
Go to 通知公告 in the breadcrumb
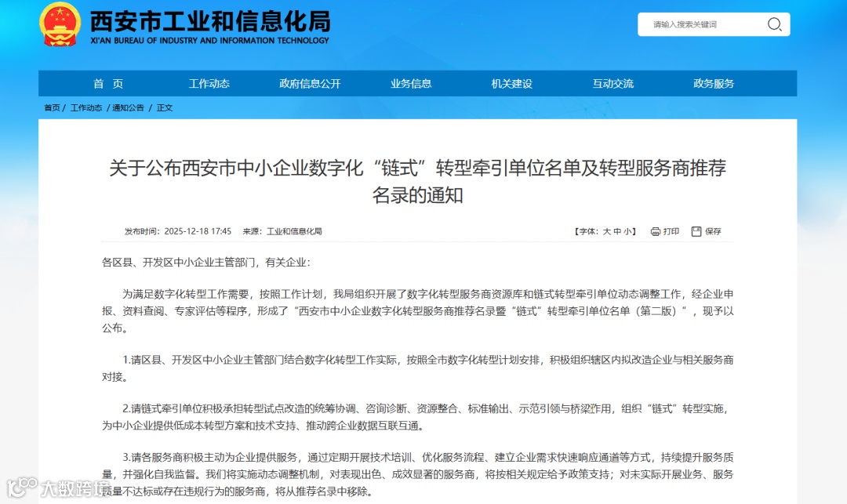coord(128,108)
